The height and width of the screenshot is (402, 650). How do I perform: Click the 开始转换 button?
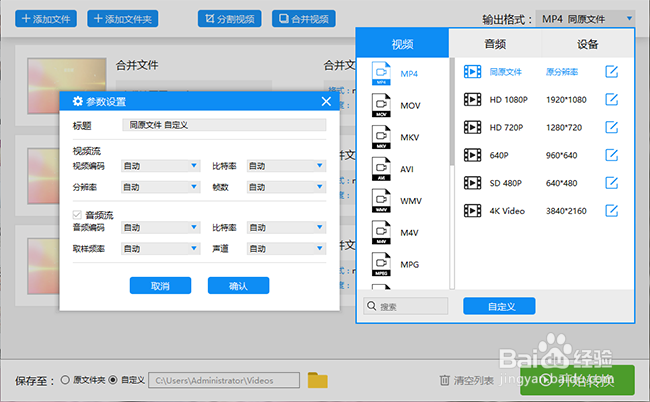[577, 380]
